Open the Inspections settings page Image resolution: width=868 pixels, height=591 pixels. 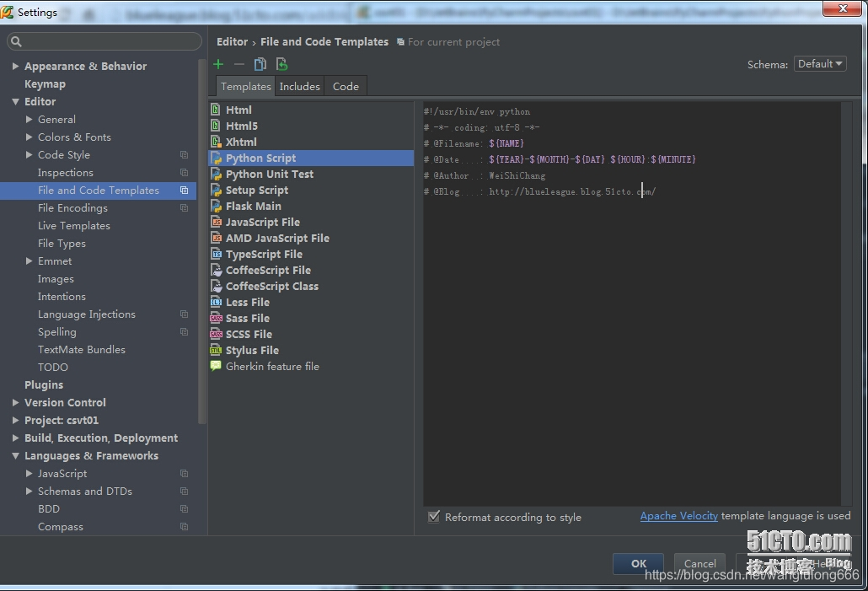pos(66,172)
